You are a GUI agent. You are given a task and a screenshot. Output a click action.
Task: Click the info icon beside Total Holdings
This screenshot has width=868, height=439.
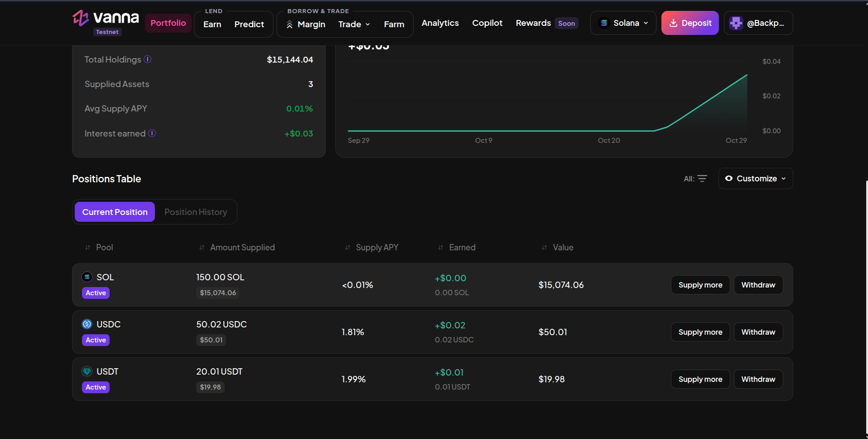[x=148, y=59]
